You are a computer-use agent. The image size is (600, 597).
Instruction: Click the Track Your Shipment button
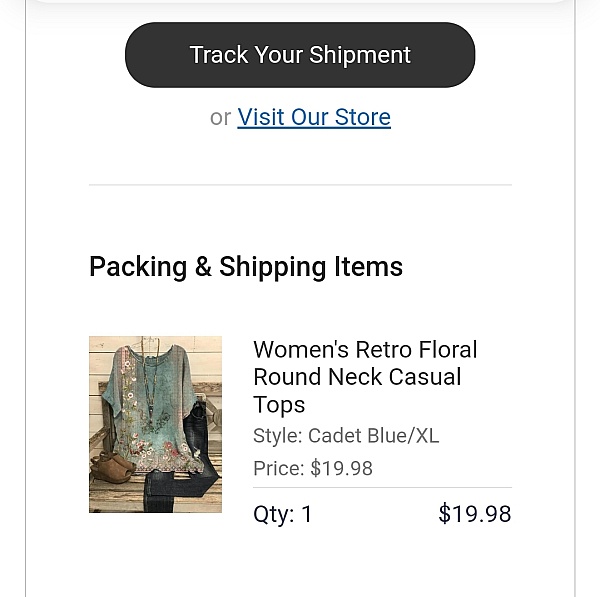click(x=300, y=55)
